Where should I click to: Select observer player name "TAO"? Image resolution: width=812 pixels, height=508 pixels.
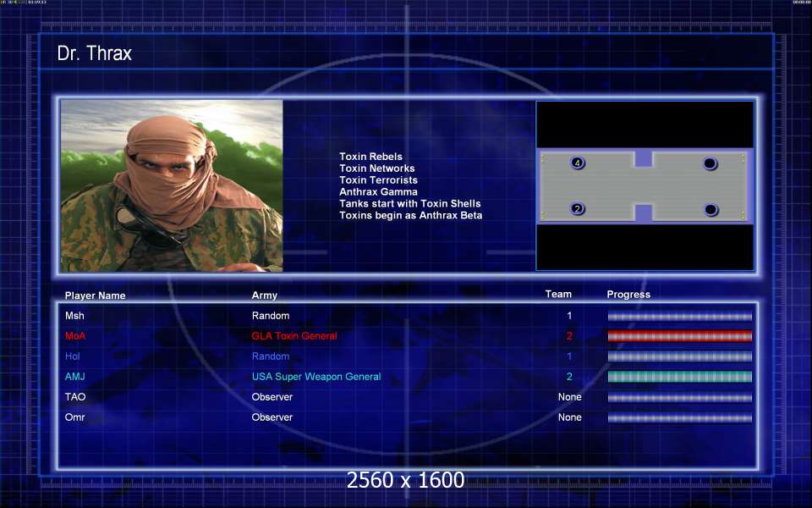tap(75, 397)
